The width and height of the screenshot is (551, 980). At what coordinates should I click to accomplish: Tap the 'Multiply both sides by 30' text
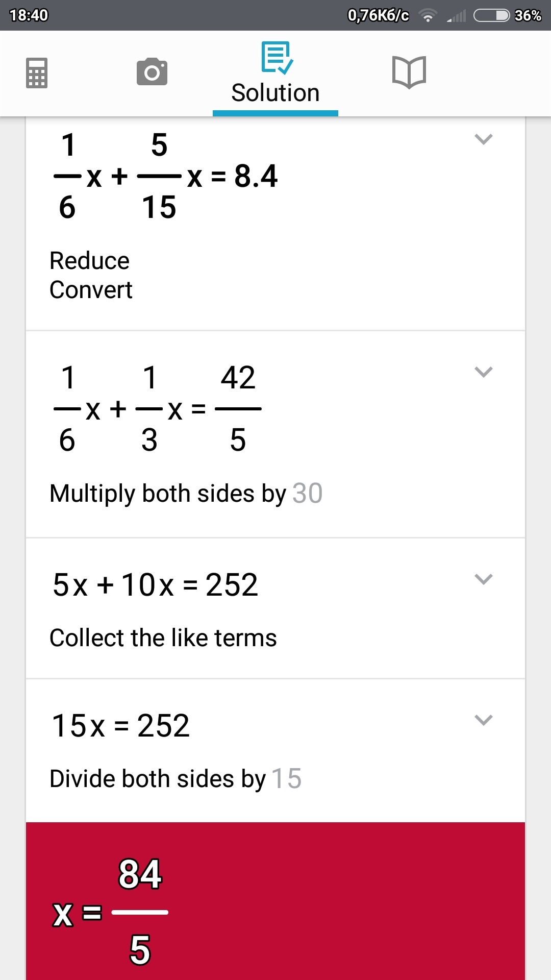186,494
